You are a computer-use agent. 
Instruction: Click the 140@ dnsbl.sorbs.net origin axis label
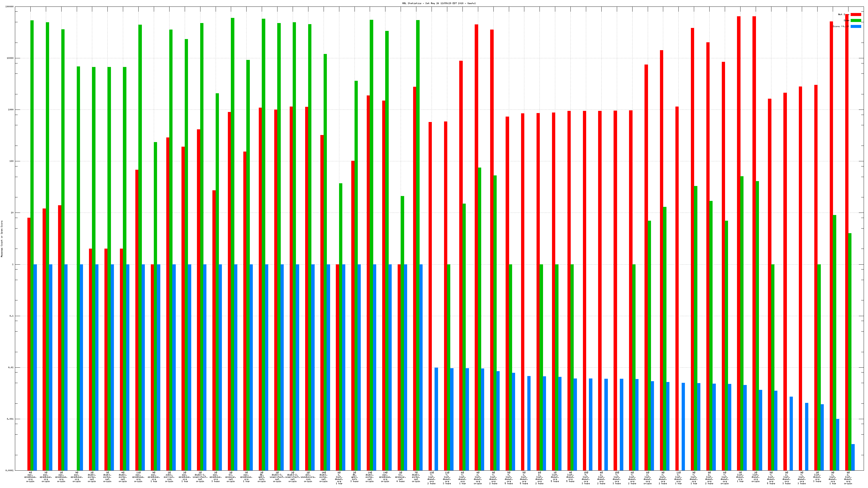pos(324,477)
